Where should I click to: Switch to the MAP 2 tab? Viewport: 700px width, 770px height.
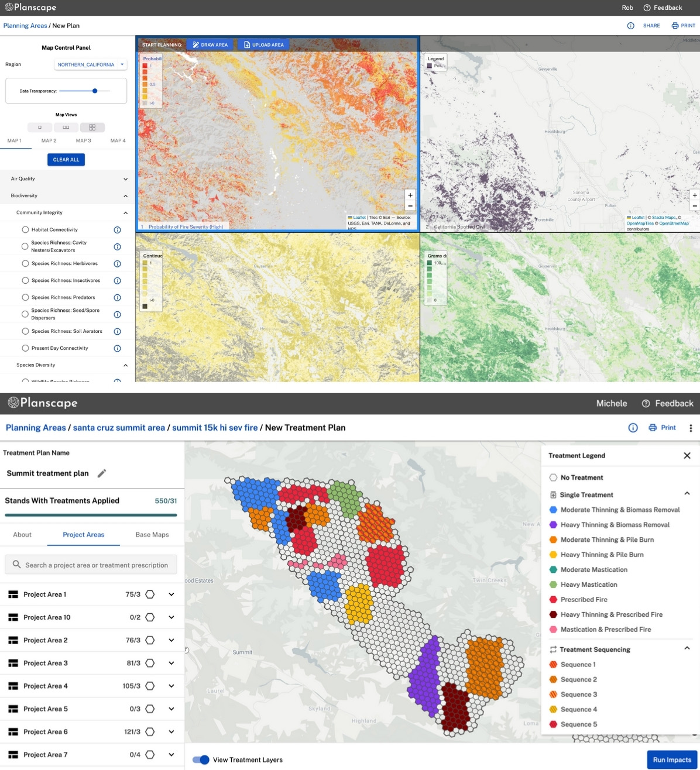[49, 141]
